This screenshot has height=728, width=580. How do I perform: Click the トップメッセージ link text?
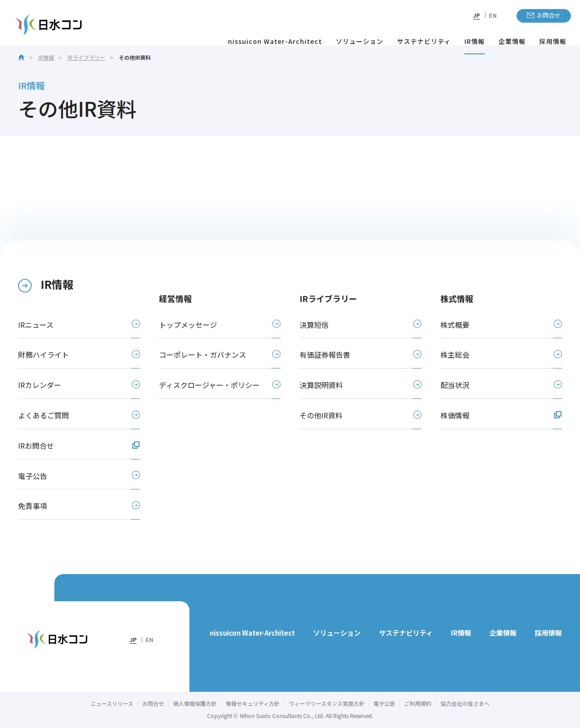188,325
